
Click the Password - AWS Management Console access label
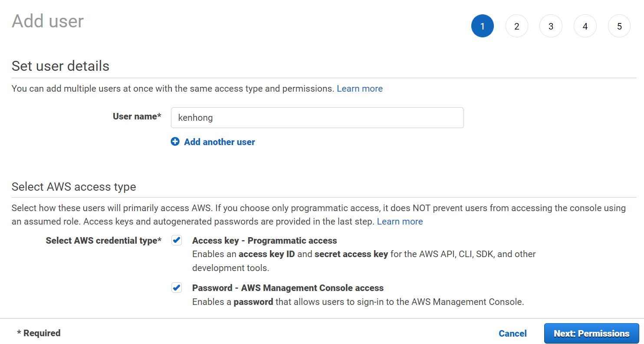[x=288, y=288]
